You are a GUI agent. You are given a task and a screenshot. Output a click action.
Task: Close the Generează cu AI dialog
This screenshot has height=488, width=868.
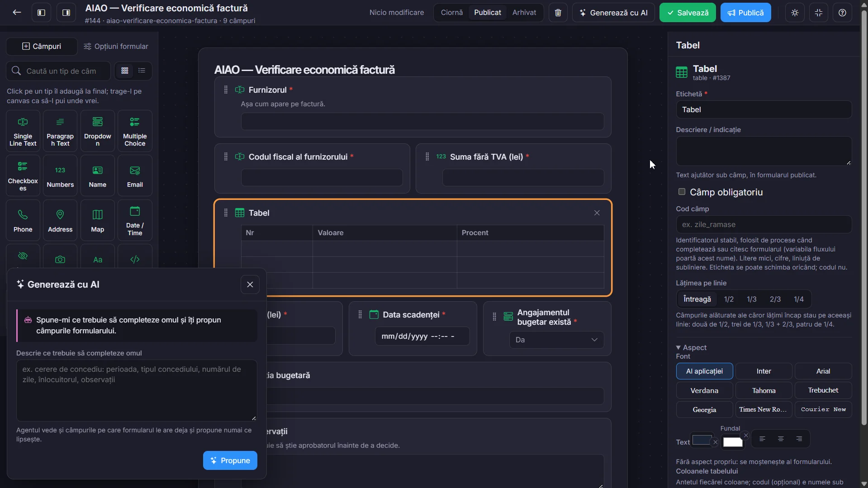[250, 284]
